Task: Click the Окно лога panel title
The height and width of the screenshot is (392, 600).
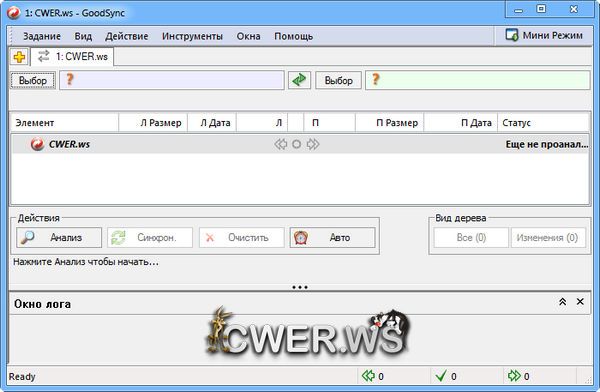Action: 42,304
